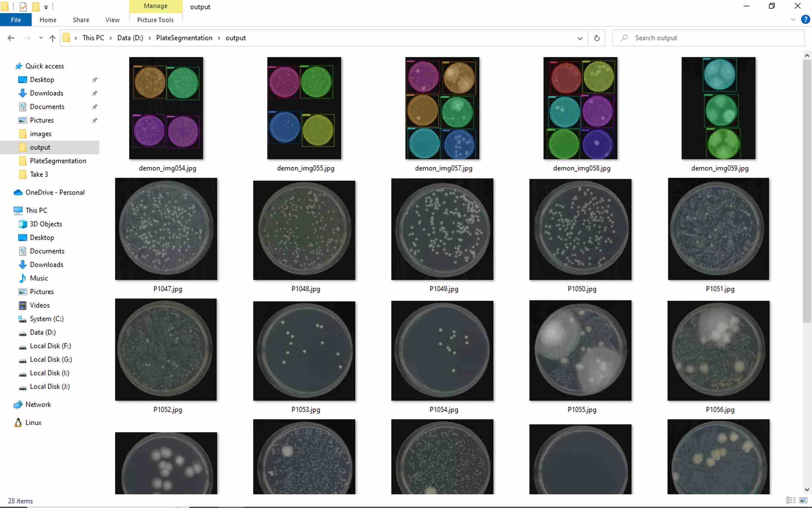Viewport: 812px width, 508px height.
Task: Expand chevron after PlateSegmentation in breadcrumb
Action: pyautogui.click(x=219, y=38)
